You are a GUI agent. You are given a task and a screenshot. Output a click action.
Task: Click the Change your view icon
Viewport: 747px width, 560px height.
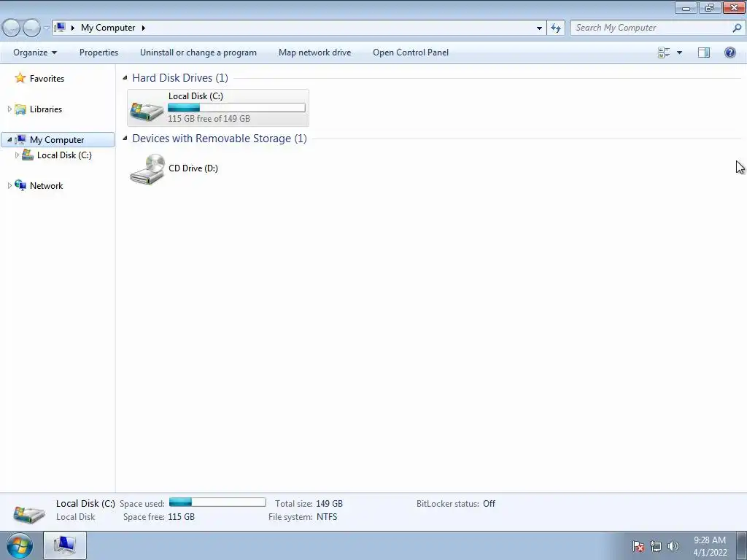coord(664,52)
